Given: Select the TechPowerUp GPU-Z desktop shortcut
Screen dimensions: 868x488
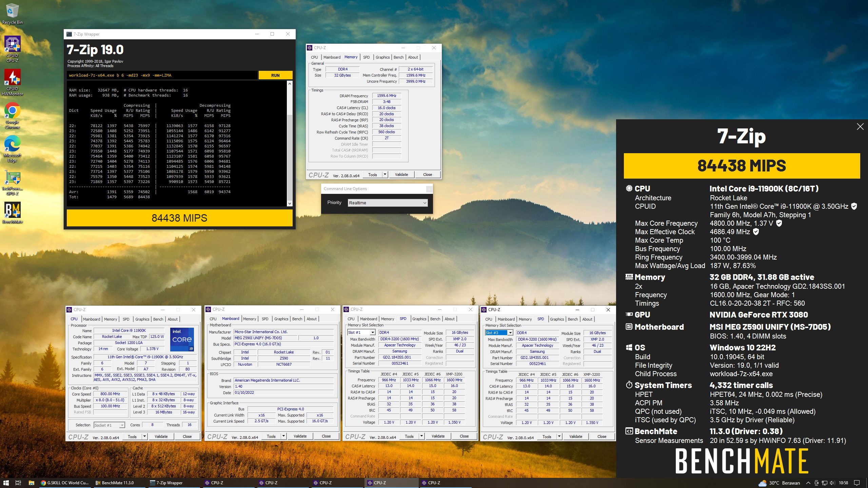Looking at the screenshot, I should click(12, 182).
